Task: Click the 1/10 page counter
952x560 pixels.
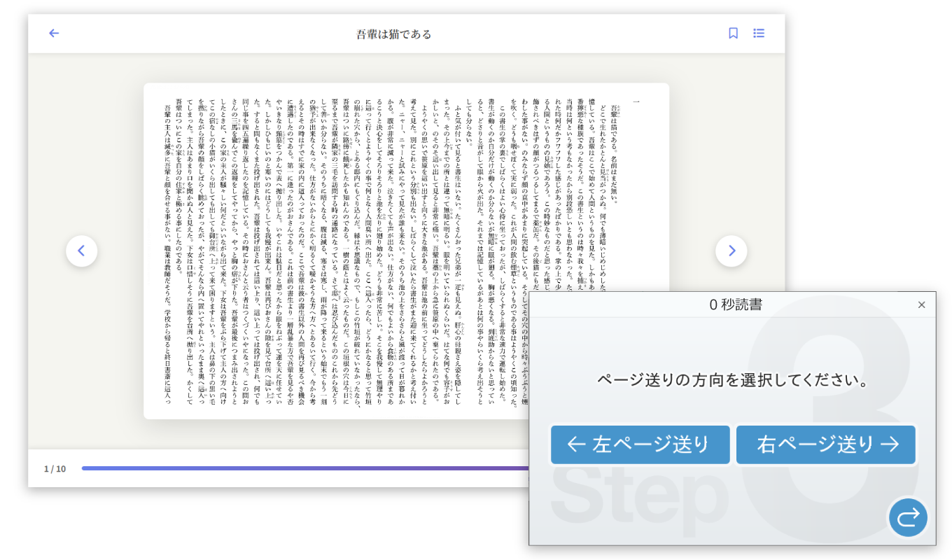Action: click(x=54, y=468)
